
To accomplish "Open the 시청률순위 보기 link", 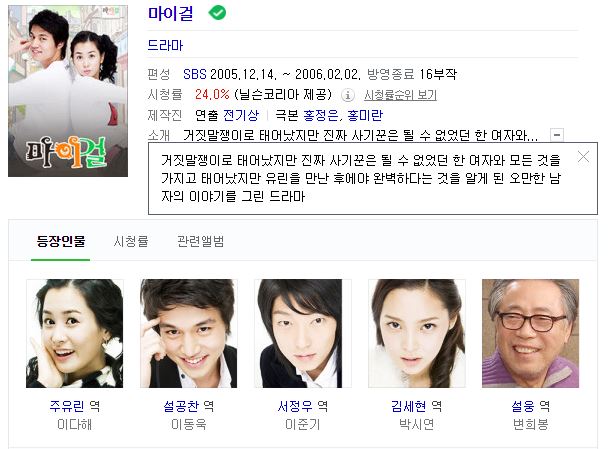I will click(x=400, y=95).
